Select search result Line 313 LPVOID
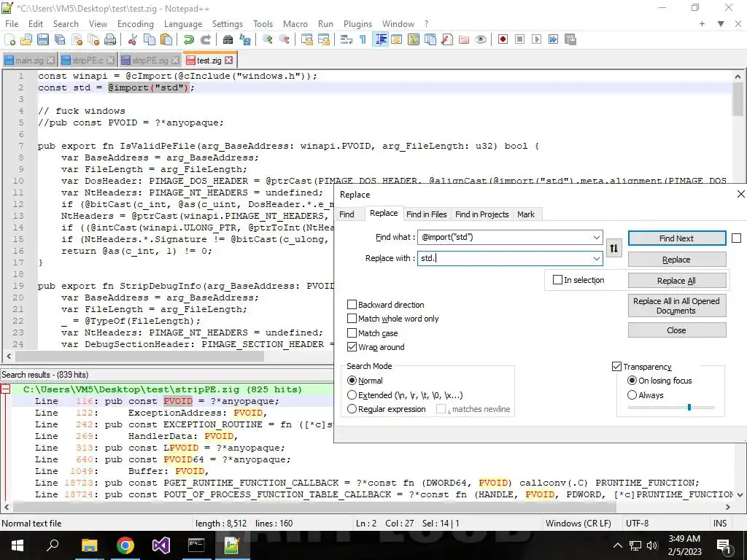747x560 pixels. tap(160, 448)
